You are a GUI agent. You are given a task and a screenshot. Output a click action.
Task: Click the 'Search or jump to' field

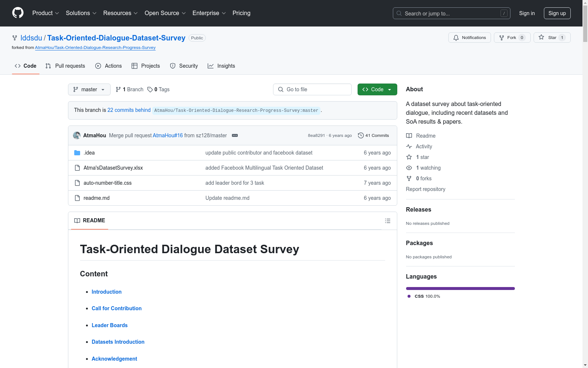pyautogui.click(x=452, y=13)
